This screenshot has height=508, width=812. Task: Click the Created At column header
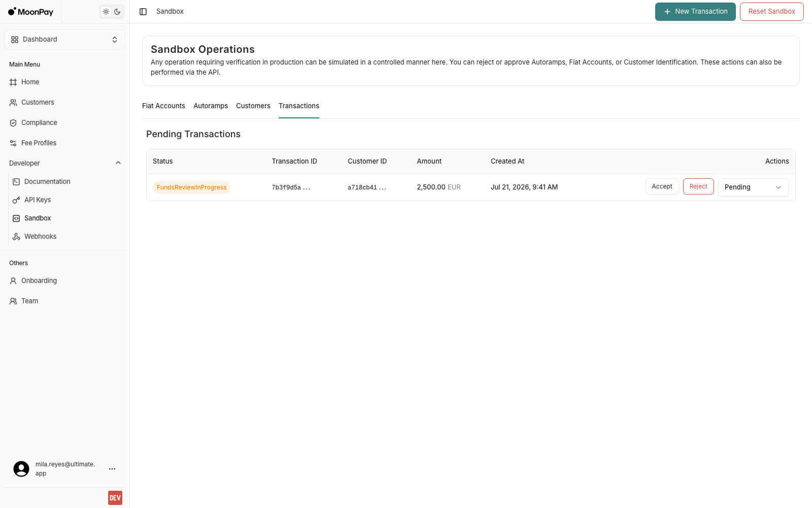pyautogui.click(x=507, y=162)
